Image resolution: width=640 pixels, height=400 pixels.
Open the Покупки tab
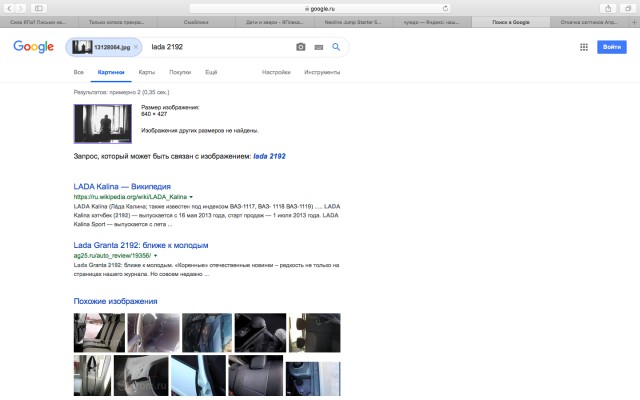click(180, 72)
